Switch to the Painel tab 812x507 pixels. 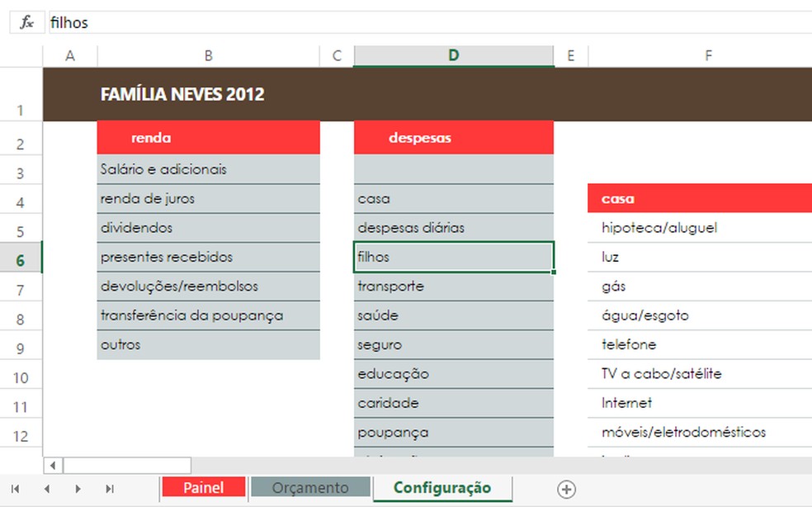click(x=203, y=487)
